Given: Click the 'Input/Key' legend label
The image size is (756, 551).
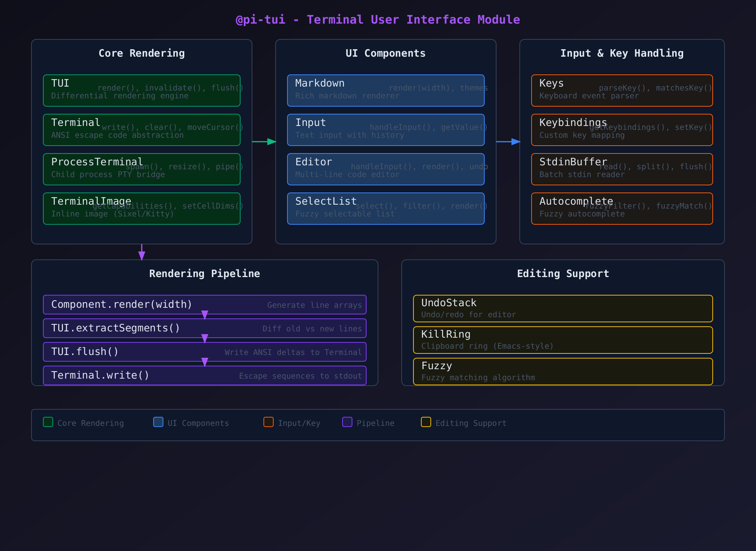Looking at the screenshot, I should 299,423.
